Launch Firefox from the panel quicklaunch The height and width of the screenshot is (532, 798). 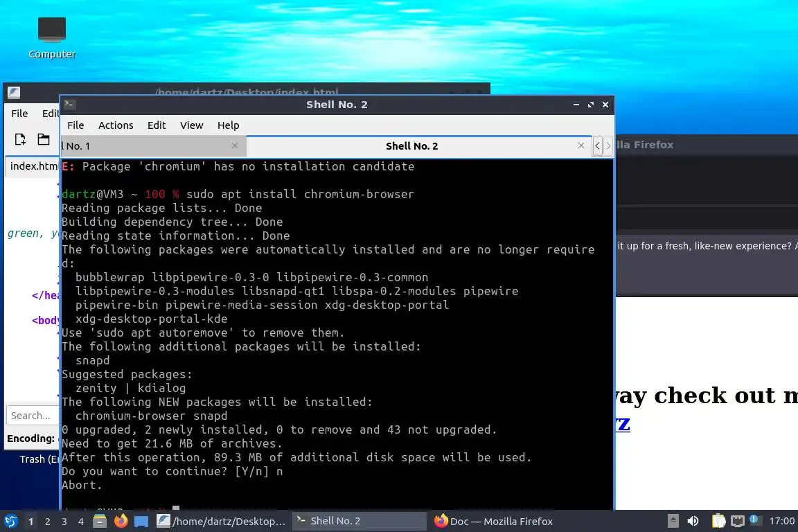(121, 522)
